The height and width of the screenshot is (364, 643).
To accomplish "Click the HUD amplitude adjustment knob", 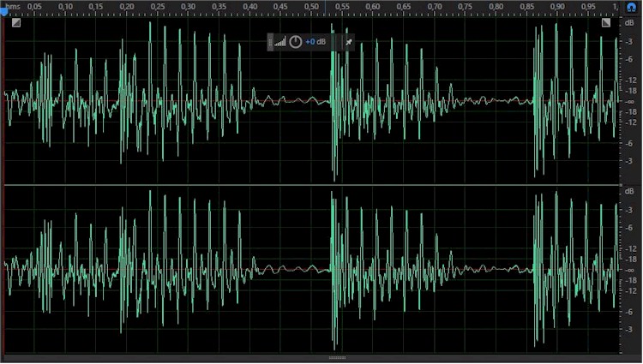I will coord(295,42).
